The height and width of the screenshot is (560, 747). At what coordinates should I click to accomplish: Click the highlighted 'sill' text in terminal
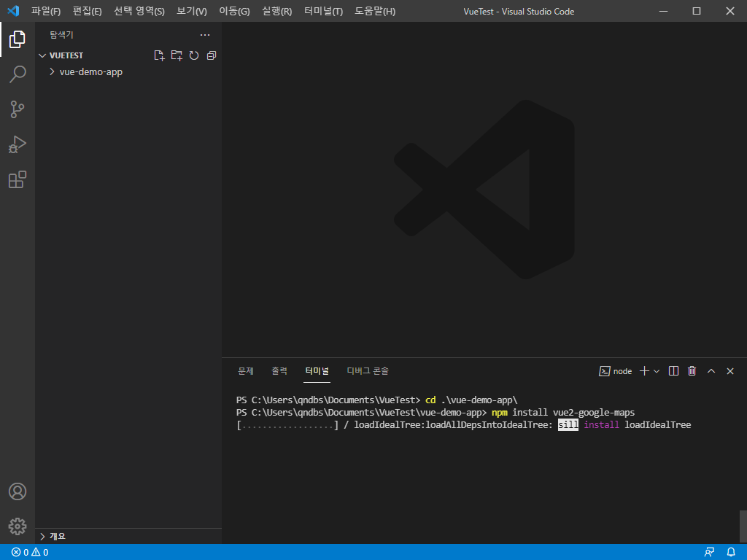[x=568, y=425]
